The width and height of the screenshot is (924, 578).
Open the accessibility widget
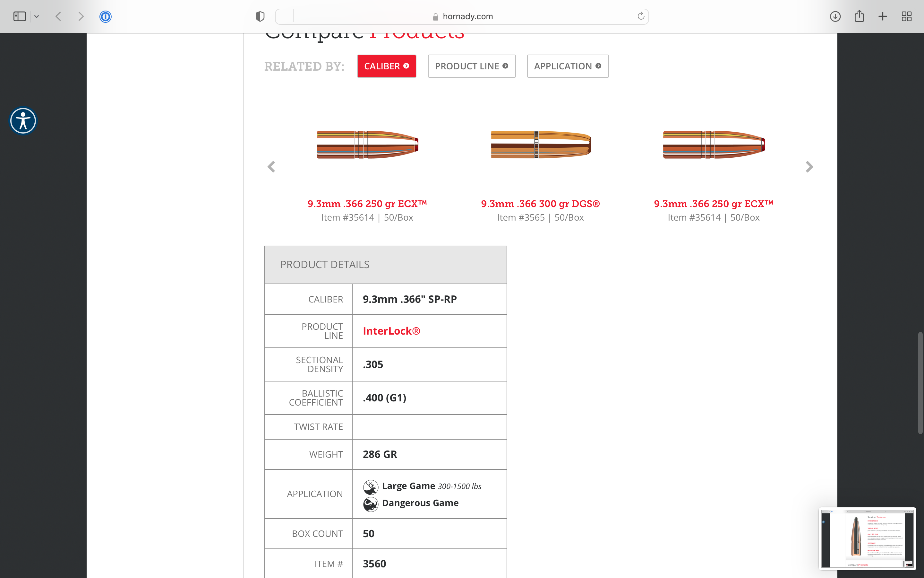coord(23,121)
